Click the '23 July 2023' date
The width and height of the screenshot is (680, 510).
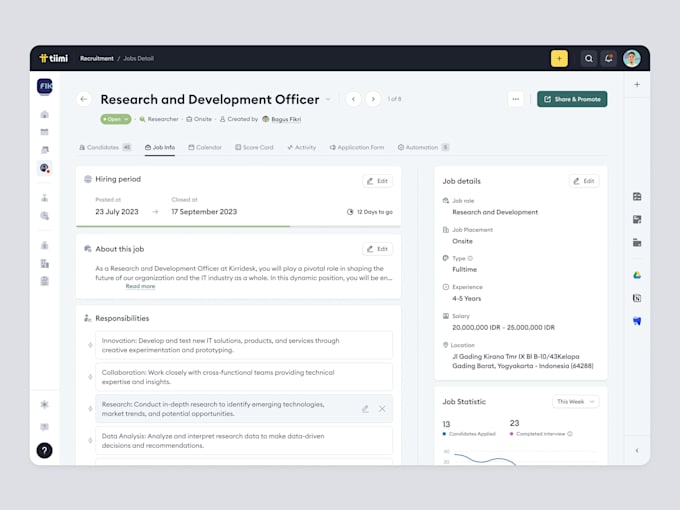click(x=117, y=212)
